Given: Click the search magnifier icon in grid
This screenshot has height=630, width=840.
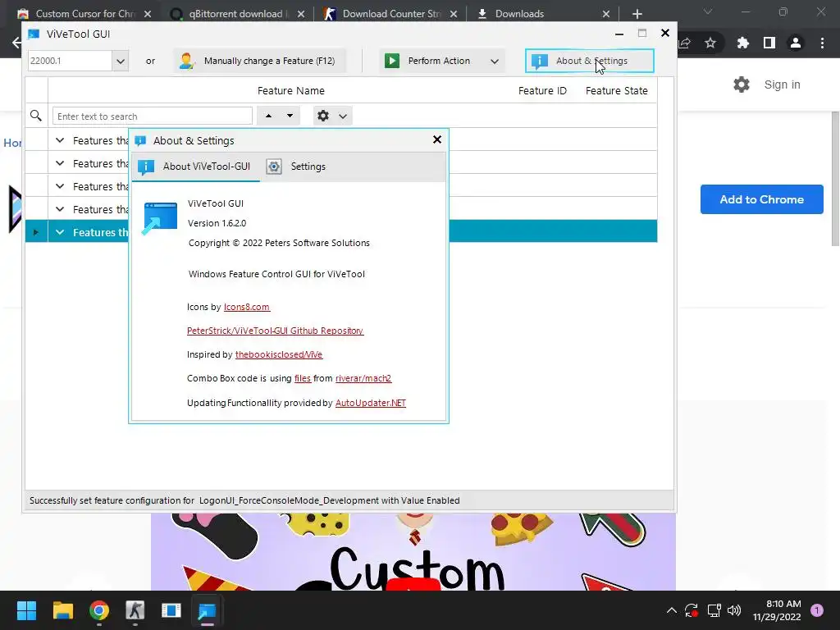Looking at the screenshot, I should (36, 116).
